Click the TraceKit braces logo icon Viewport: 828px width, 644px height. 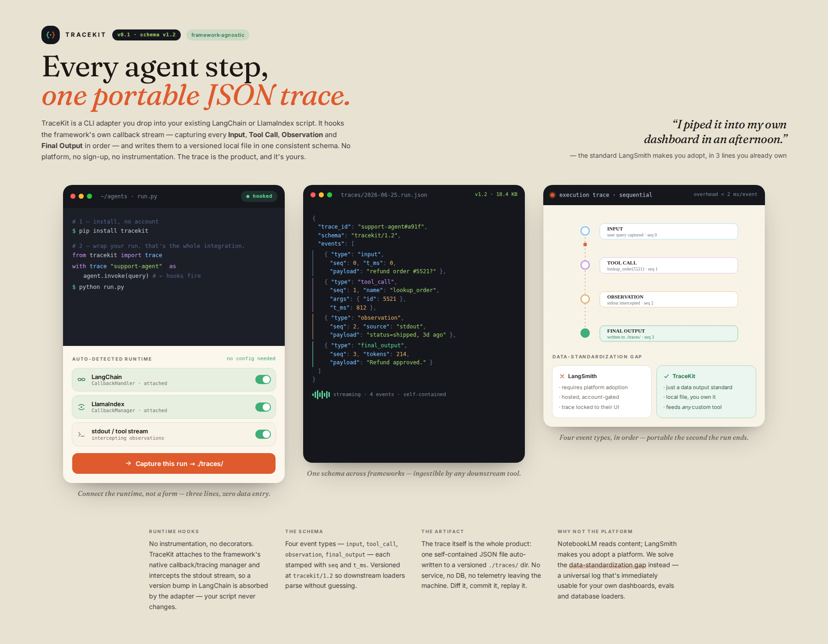point(51,35)
